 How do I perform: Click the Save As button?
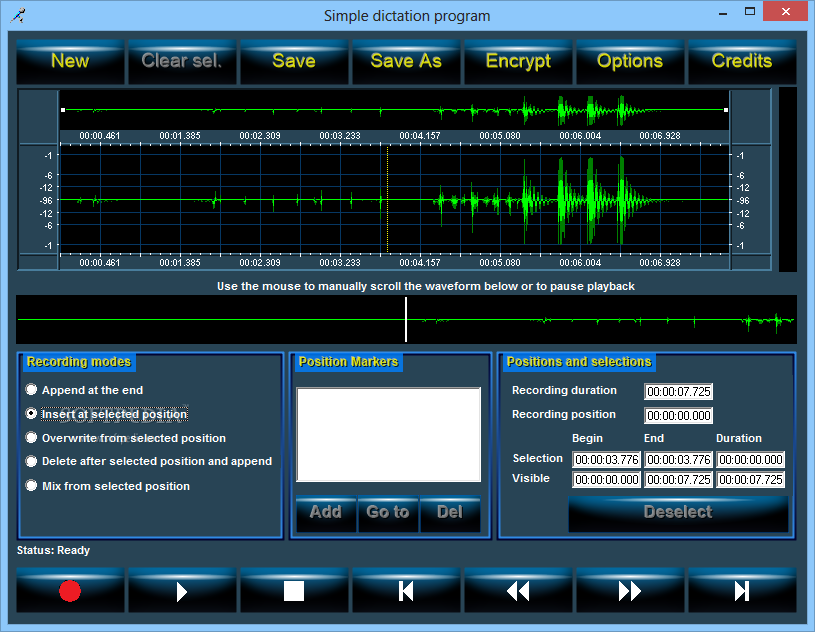[406, 61]
